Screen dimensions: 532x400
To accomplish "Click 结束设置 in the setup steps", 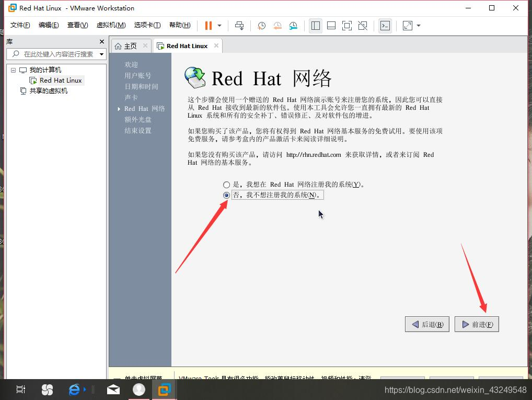I will 138,130.
